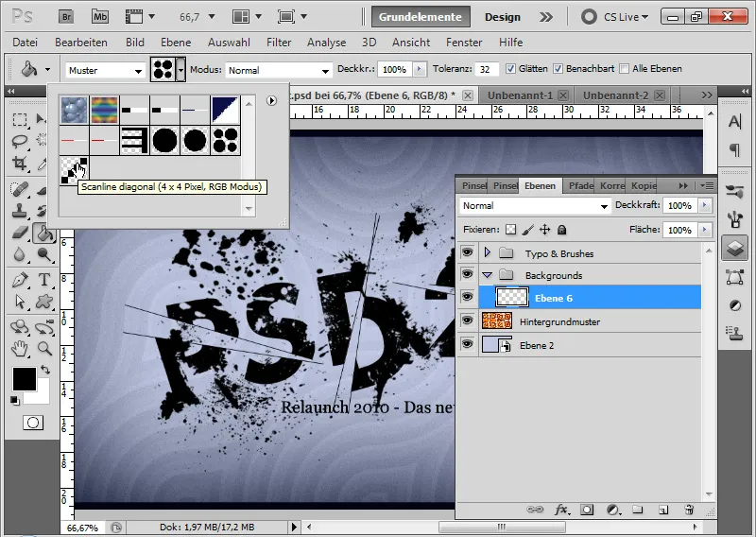This screenshot has height=537, width=756.
Task: Open the Deckkraft slider arrow in Layers
Action: (705, 205)
